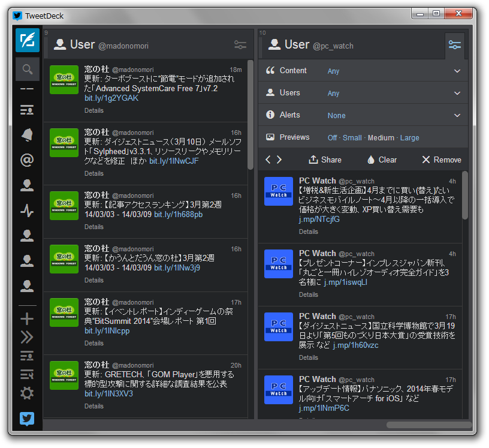Select the activity pulse icon in sidebar

[26, 211]
